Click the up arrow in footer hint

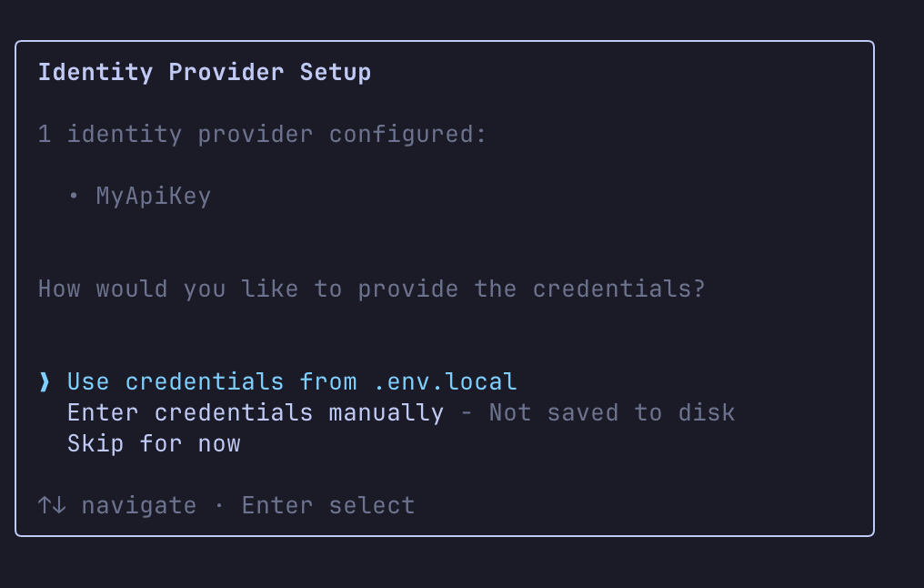point(44,505)
